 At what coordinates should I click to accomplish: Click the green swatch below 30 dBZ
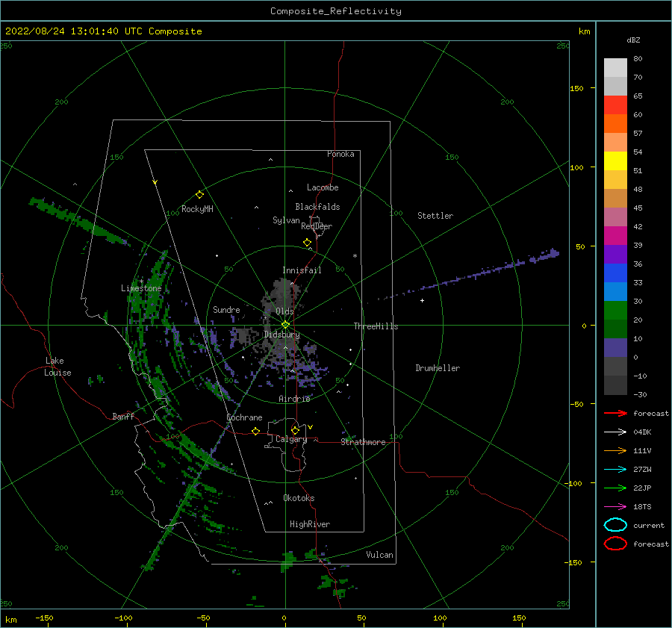[615, 311]
